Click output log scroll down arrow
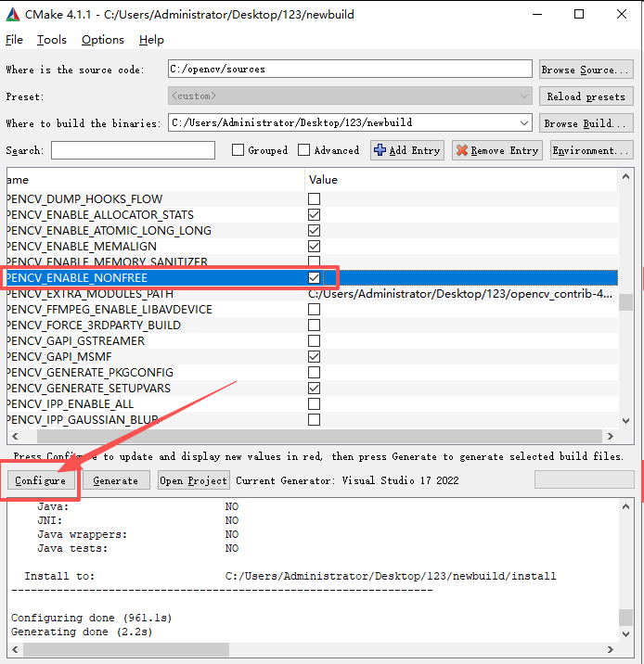644x664 pixels. click(x=625, y=634)
